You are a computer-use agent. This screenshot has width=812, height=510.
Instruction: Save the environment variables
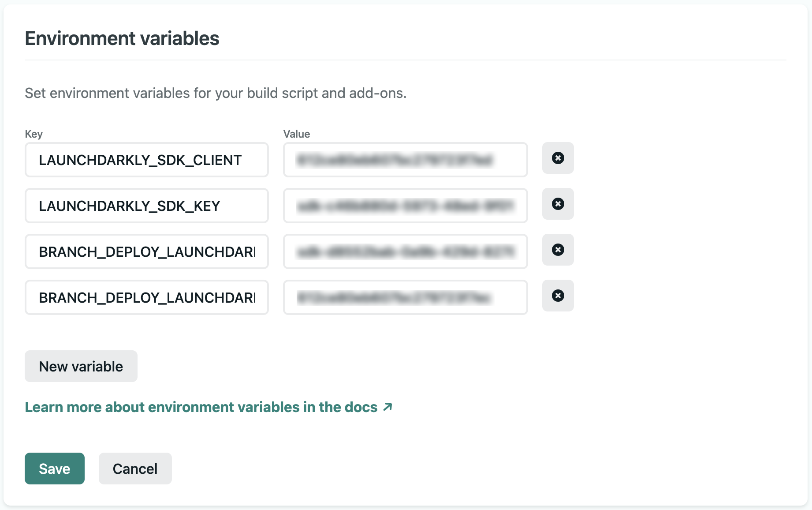[54, 469]
